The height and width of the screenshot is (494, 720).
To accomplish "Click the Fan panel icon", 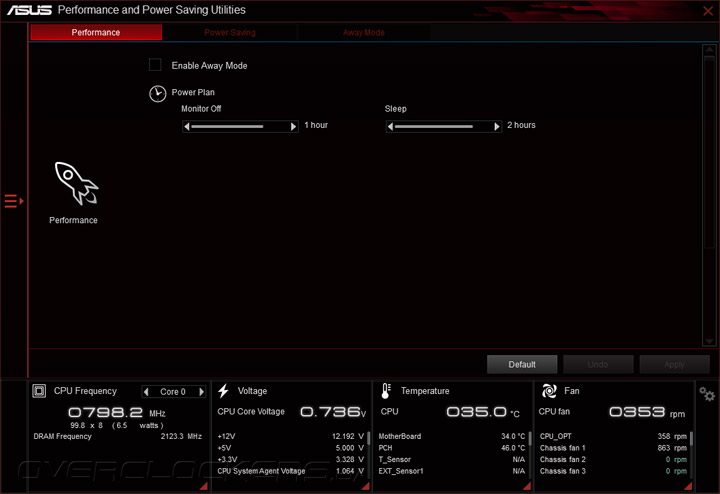I will pos(549,391).
